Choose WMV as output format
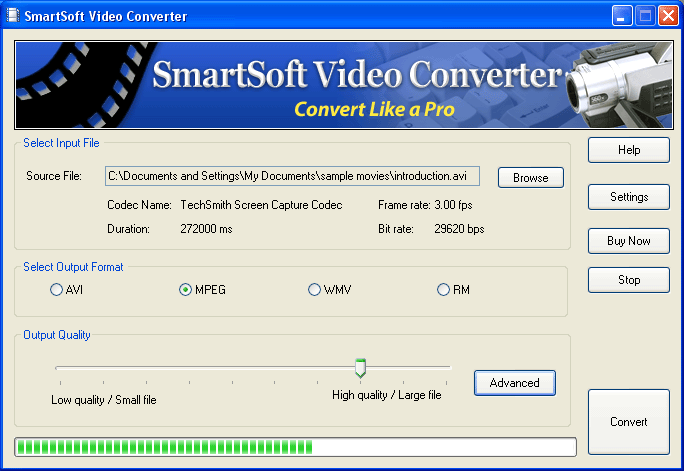Image resolution: width=684 pixels, height=471 pixels. pos(330,290)
